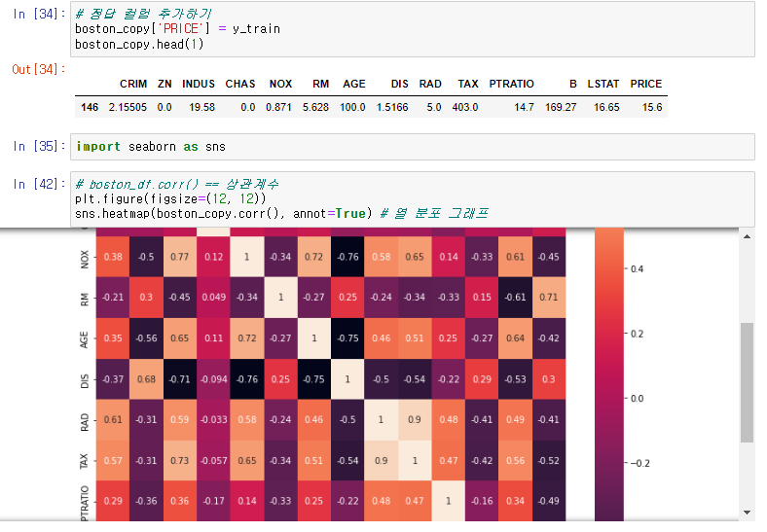Click the table value '19.58'
The width and height of the screenshot is (767, 532).
point(202,108)
